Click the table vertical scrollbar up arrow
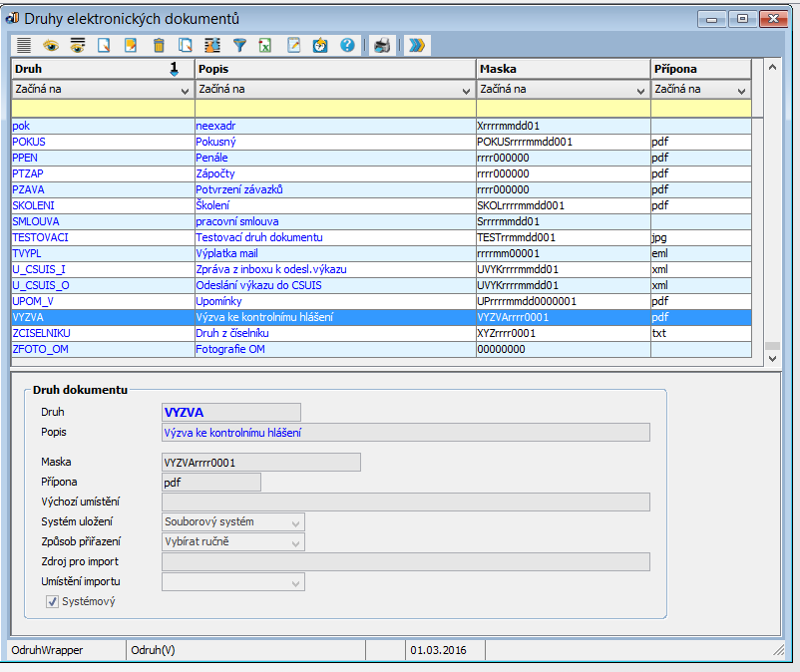 (771, 68)
